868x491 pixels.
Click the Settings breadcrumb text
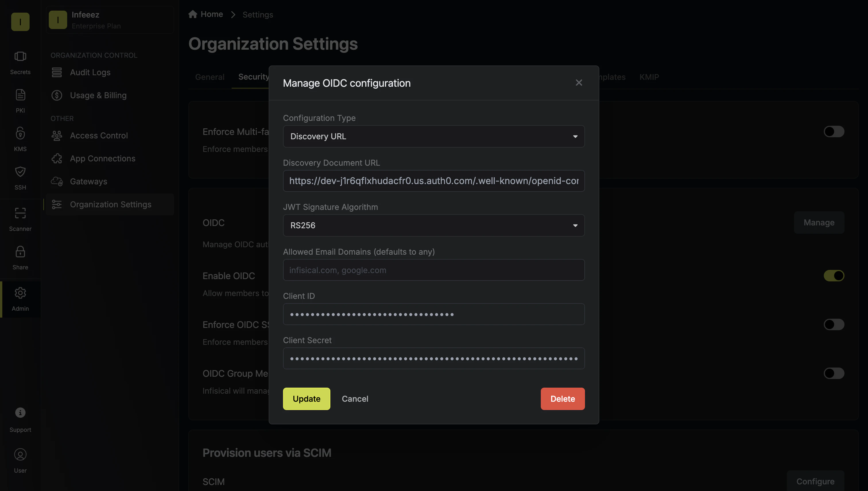(258, 15)
